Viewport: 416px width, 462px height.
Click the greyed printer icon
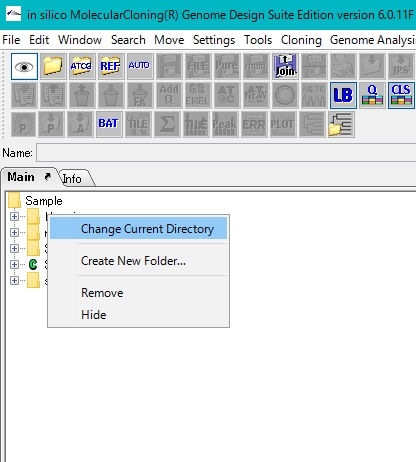[343, 66]
